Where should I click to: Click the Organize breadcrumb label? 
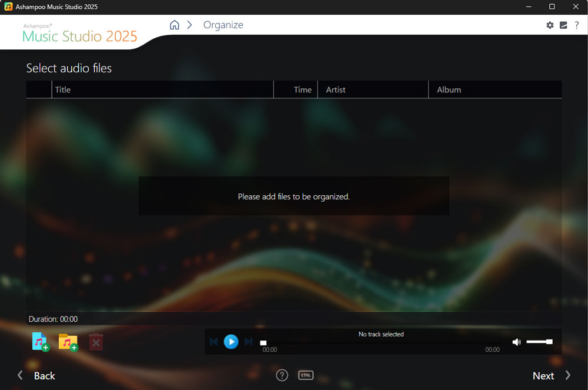pos(223,25)
